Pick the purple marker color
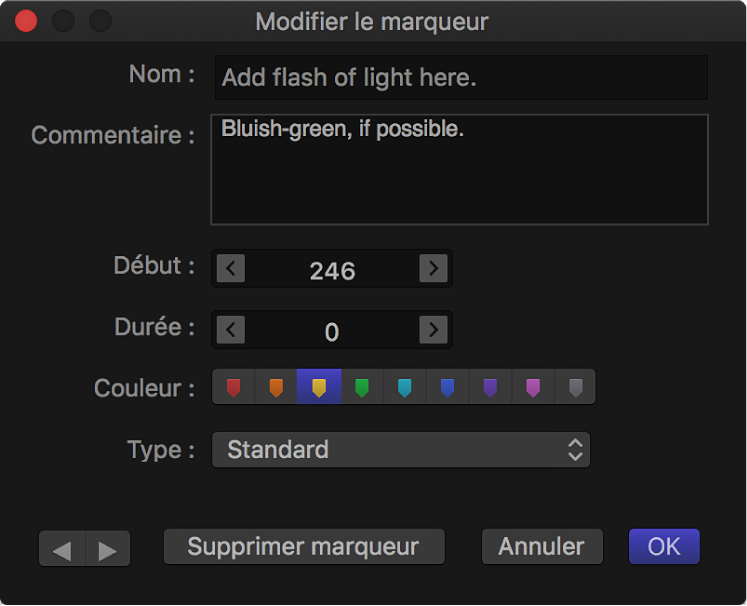The image size is (747, 606). click(x=490, y=387)
